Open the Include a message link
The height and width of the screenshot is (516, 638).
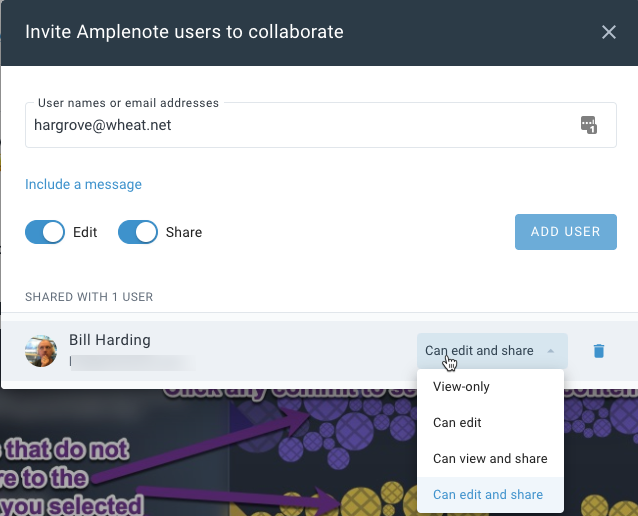tap(83, 184)
